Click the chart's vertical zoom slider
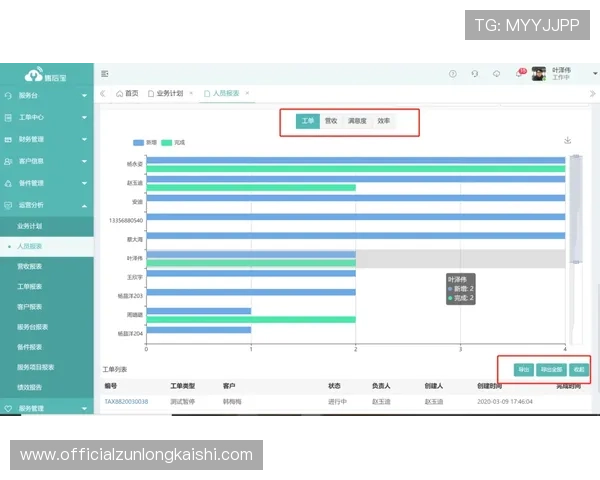 click(574, 210)
